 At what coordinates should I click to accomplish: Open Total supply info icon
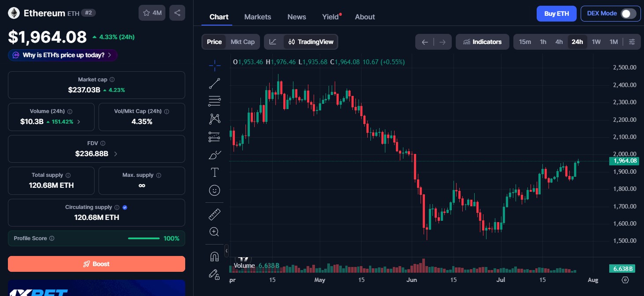point(68,175)
